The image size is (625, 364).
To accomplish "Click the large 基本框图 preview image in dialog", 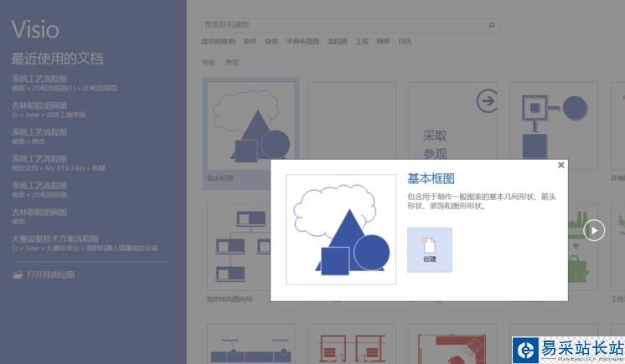I will coord(341,229).
